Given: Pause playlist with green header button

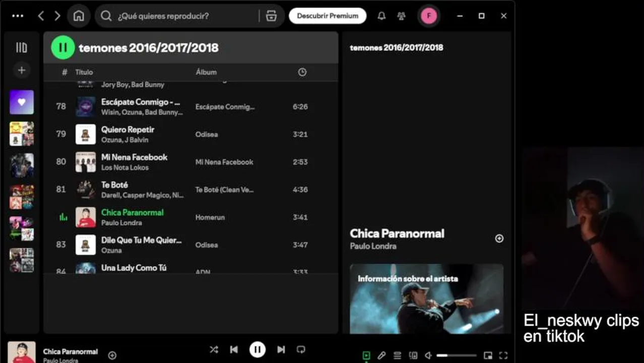Looking at the screenshot, I should (x=62, y=47).
